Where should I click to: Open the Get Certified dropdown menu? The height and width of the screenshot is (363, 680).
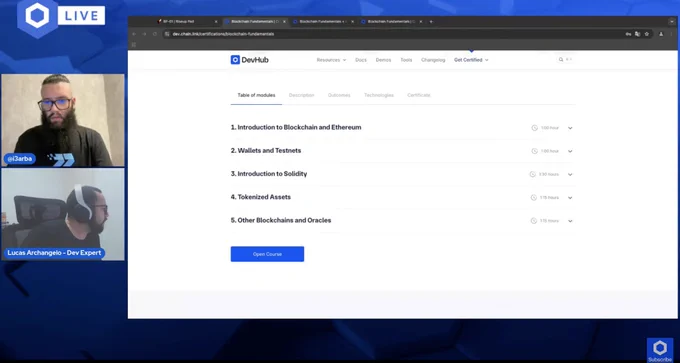(471, 60)
